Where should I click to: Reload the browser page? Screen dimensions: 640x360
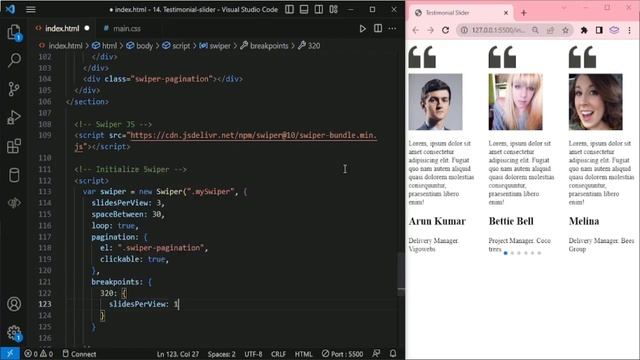pos(446,30)
